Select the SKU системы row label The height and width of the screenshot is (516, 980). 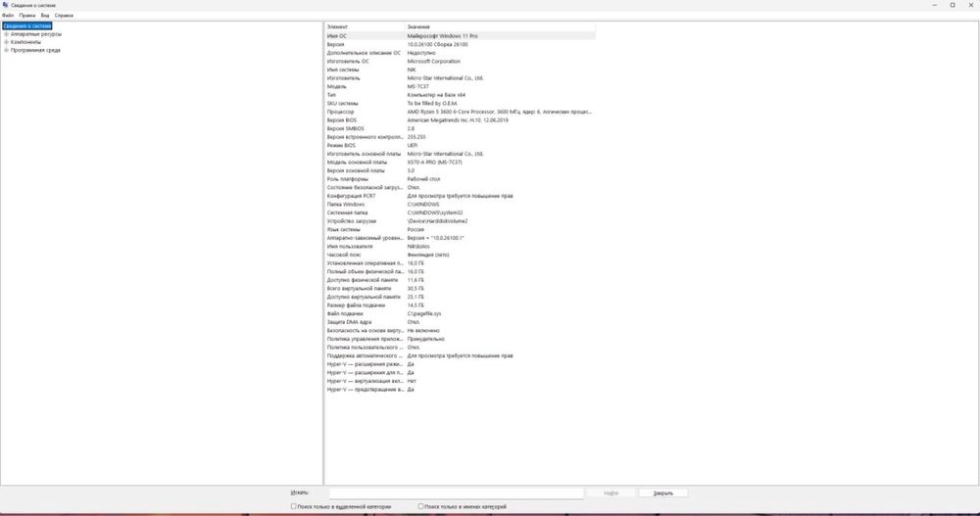[342, 104]
